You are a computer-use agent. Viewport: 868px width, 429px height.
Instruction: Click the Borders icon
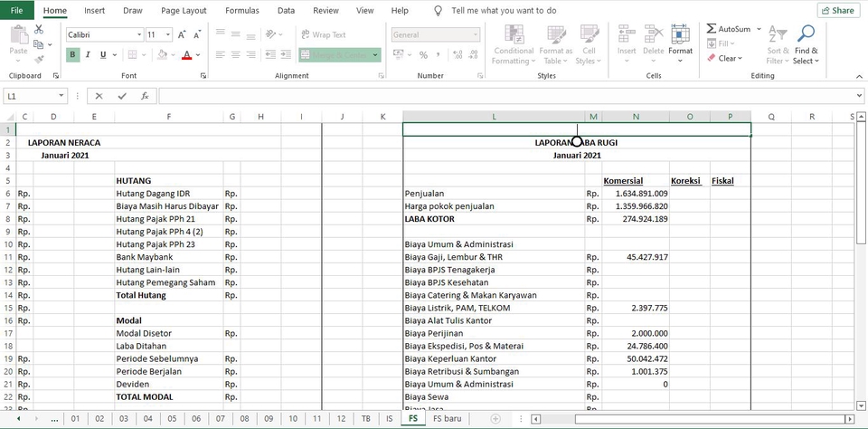[132, 54]
